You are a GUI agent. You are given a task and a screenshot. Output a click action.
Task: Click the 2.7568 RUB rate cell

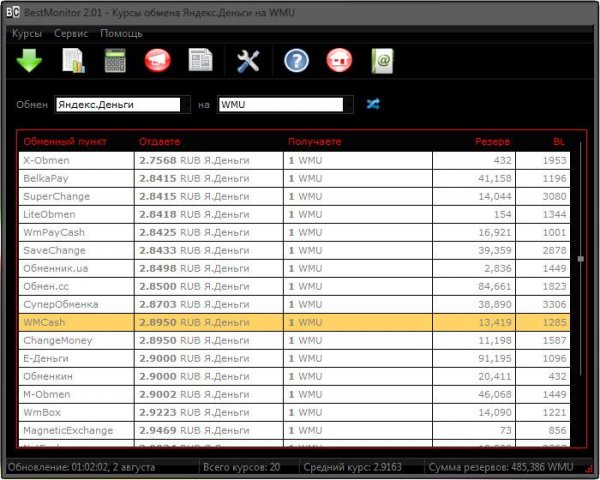209,160
